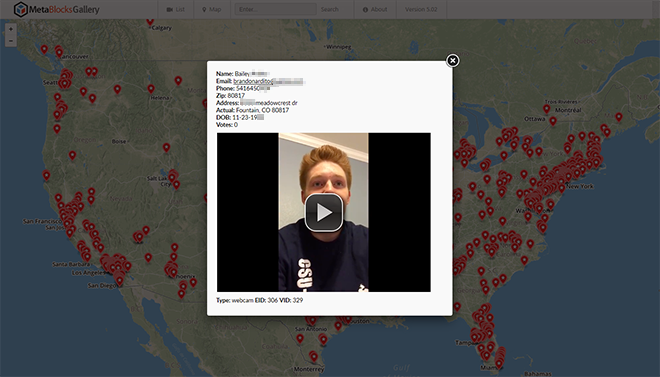
Task: Close the popup with the X button
Action: [452, 61]
